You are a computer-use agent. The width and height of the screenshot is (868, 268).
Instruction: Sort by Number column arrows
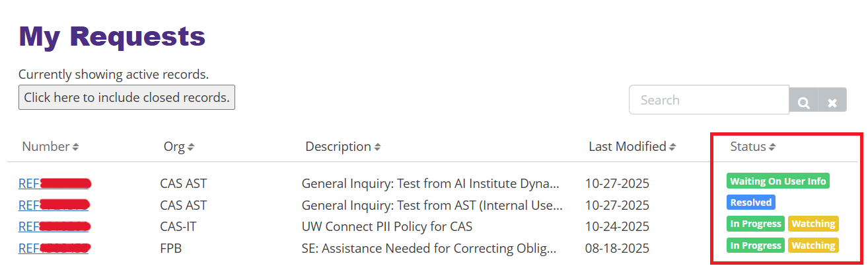[x=75, y=147]
